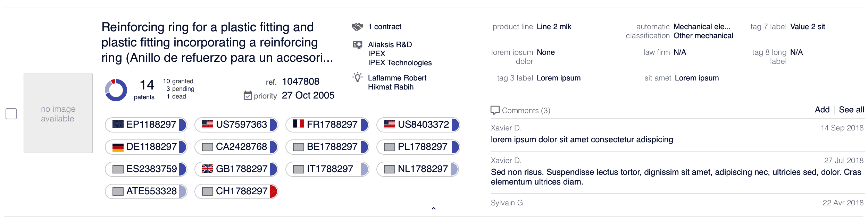Open the Reinforcing ring patent title
Viewport: 868px width, 222px height.
coord(217,42)
